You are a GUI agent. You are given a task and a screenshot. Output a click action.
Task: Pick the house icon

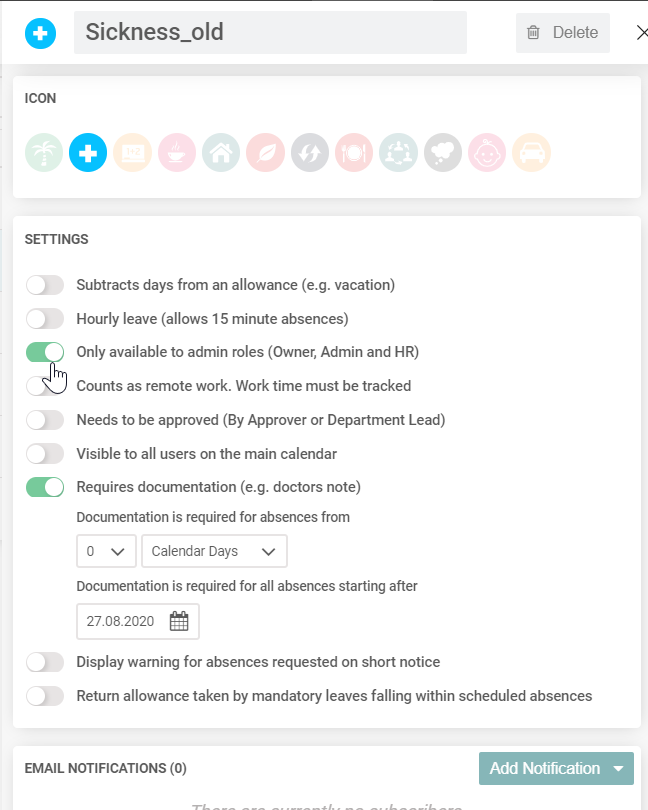tap(220, 153)
